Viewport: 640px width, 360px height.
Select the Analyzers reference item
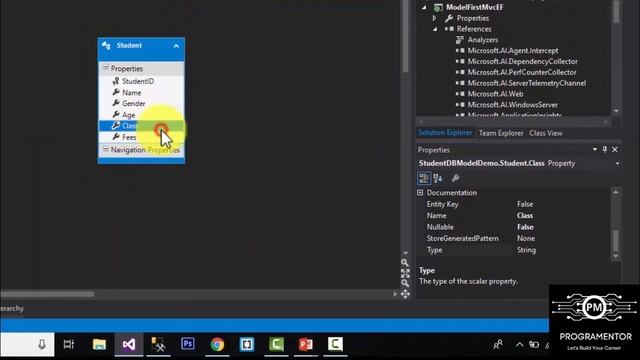click(x=482, y=40)
